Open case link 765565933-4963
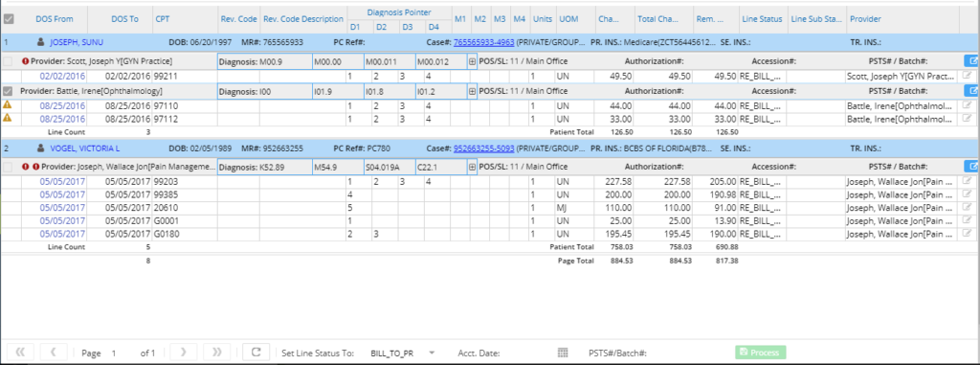980x365 pixels. click(x=483, y=42)
